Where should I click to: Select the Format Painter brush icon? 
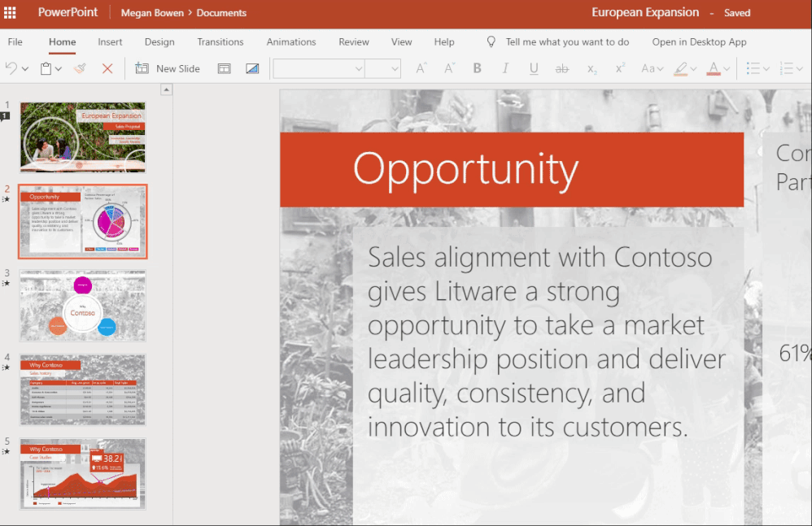point(80,68)
